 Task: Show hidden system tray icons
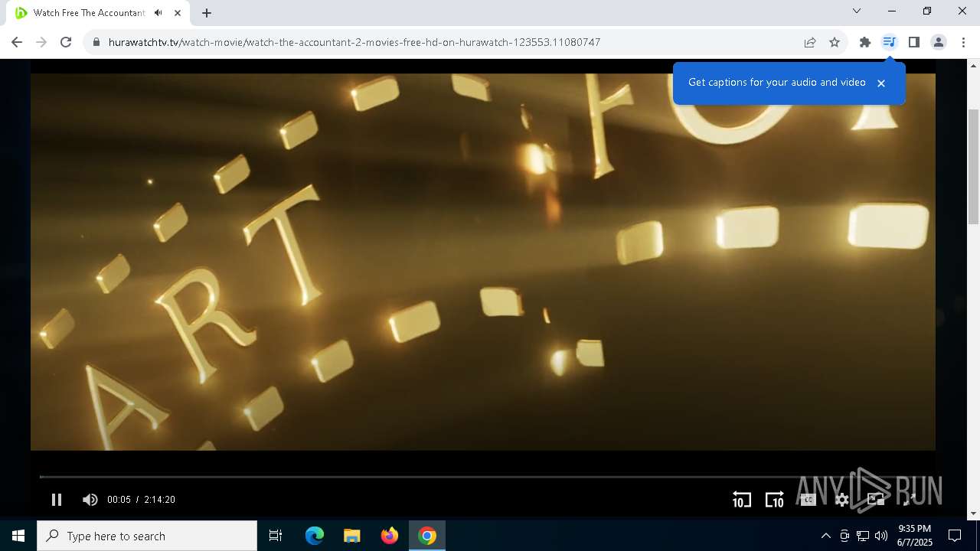coord(825,536)
